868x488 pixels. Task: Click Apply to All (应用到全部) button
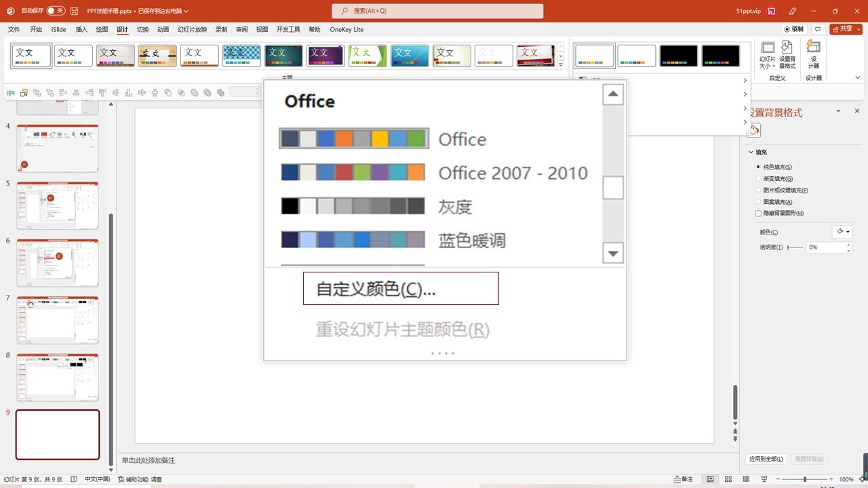[766, 459]
